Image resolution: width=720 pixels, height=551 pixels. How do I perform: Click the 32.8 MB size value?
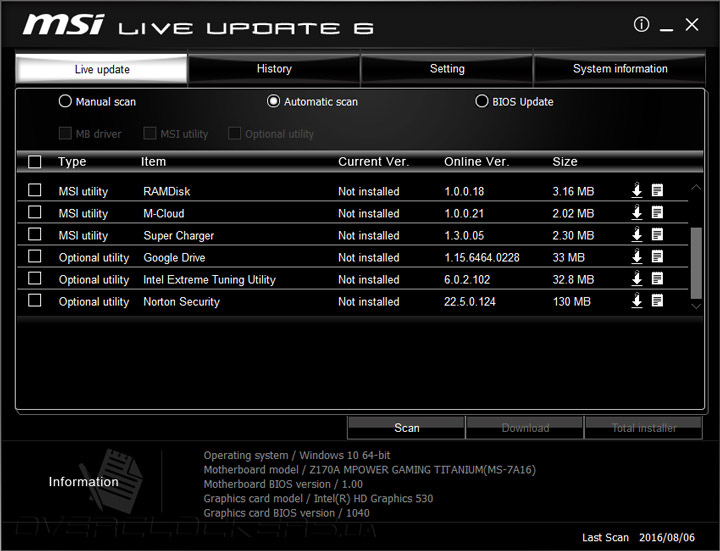pyautogui.click(x=573, y=280)
